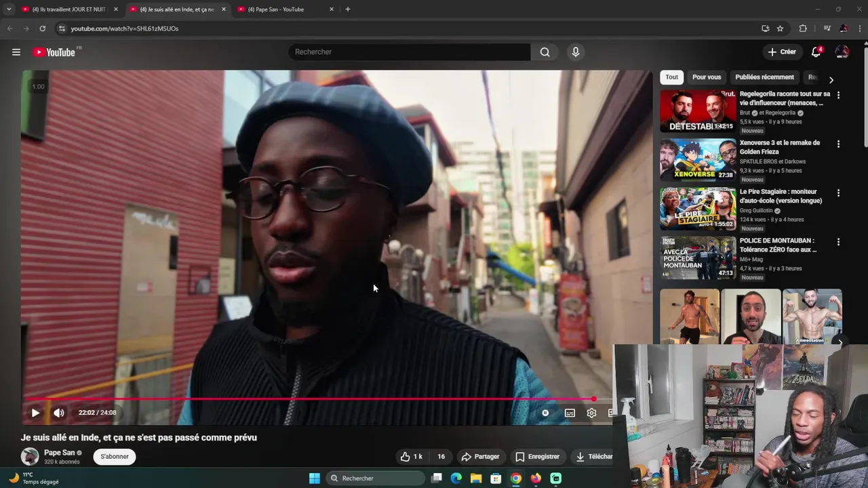Open options menu for Police de Montauban
The width and height of the screenshot is (868, 488).
[838, 242]
